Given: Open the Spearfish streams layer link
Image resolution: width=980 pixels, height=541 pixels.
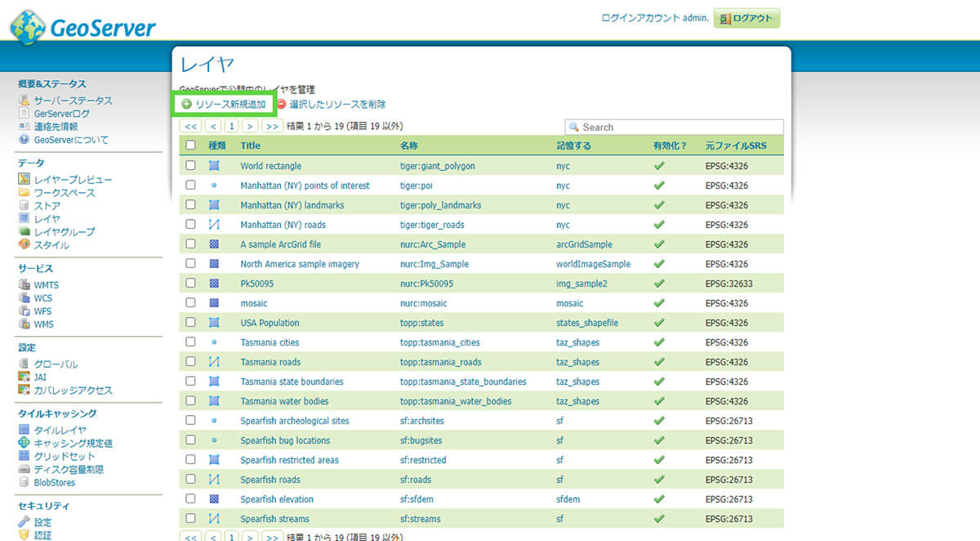Looking at the screenshot, I should click(x=274, y=519).
